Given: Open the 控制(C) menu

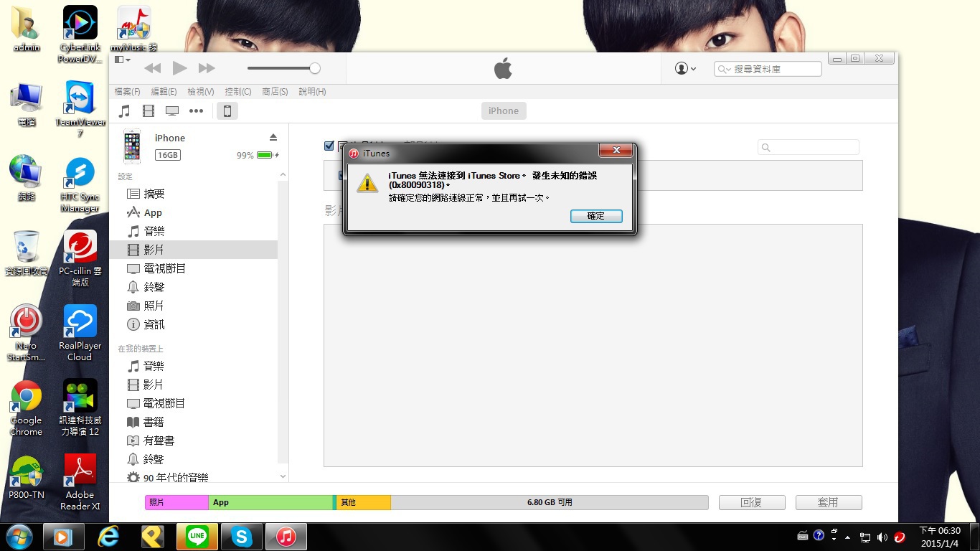Looking at the screenshot, I should (x=238, y=92).
